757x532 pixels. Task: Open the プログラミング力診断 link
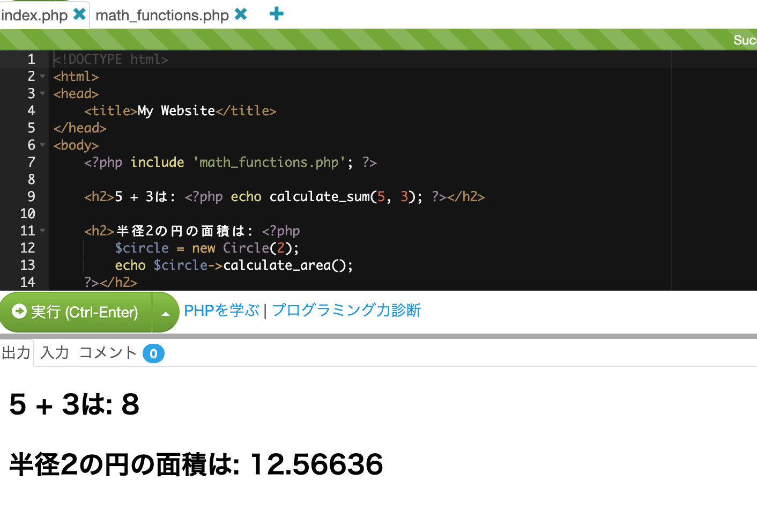[346, 310]
